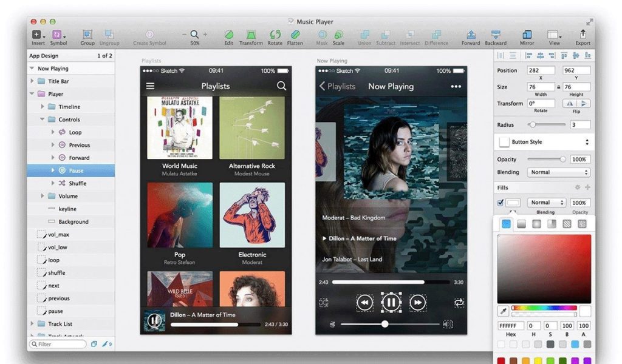Toggle the size aspect ratio lock

[x=559, y=87]
